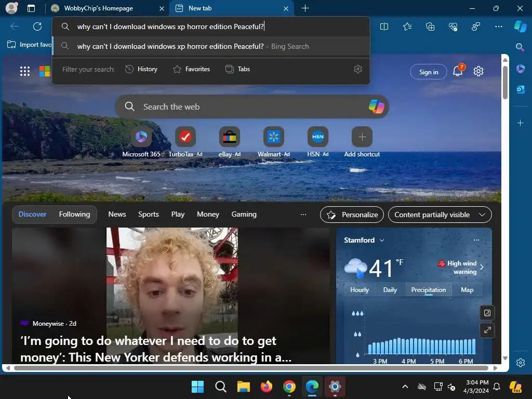Click the horizontal scrollbar at bottom
Viewport: 532px width, 399px height.
click(x=251, y=368)
